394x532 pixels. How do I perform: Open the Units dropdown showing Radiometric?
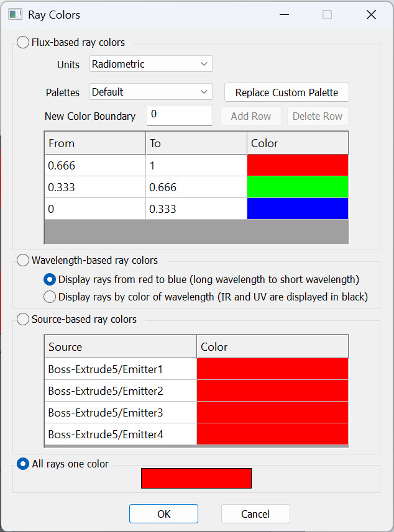pos(150,64)
